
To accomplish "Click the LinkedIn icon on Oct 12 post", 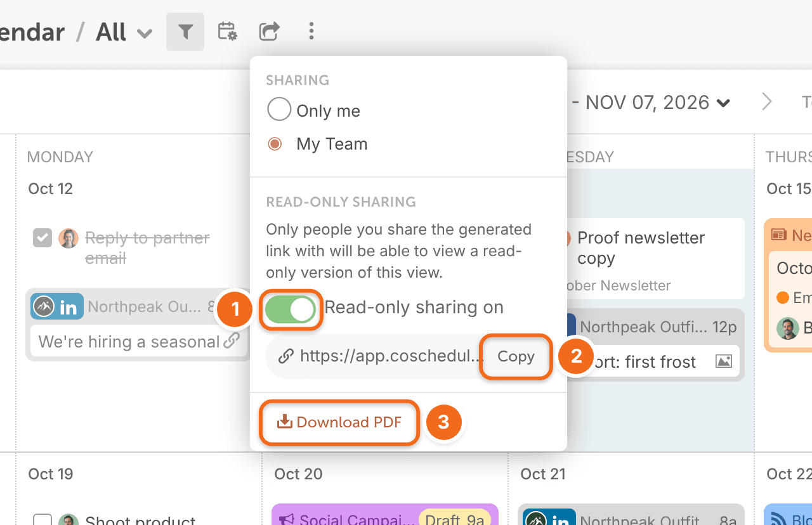I will (x=69, y=308).
